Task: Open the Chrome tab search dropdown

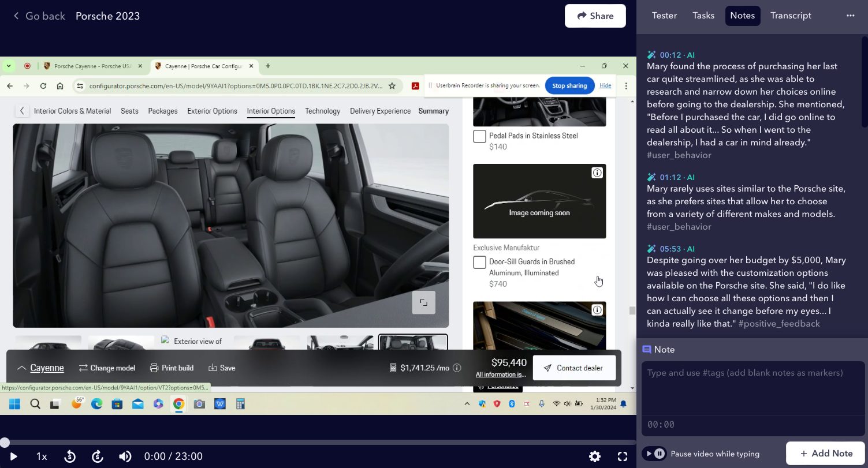Action: click(8, 66)
